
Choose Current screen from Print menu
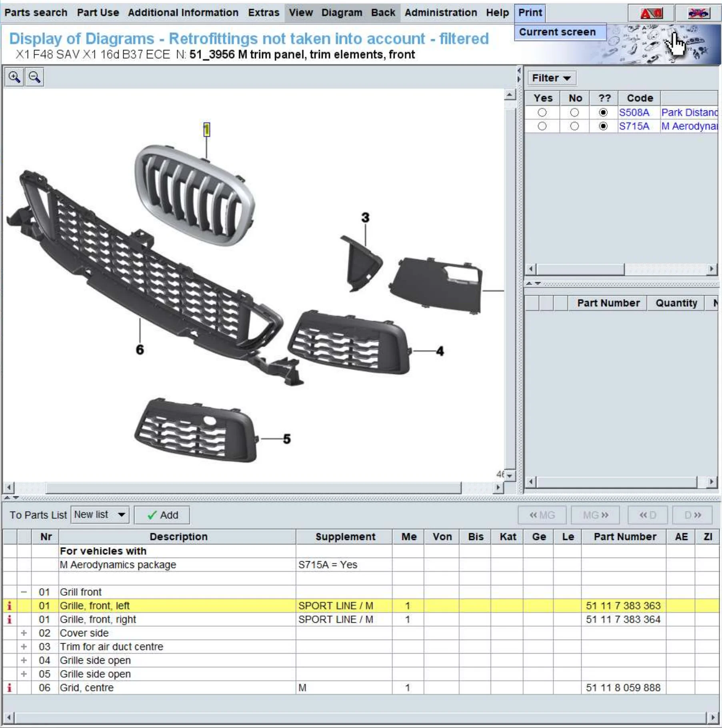pyautogui.click(x=560, y=32)
